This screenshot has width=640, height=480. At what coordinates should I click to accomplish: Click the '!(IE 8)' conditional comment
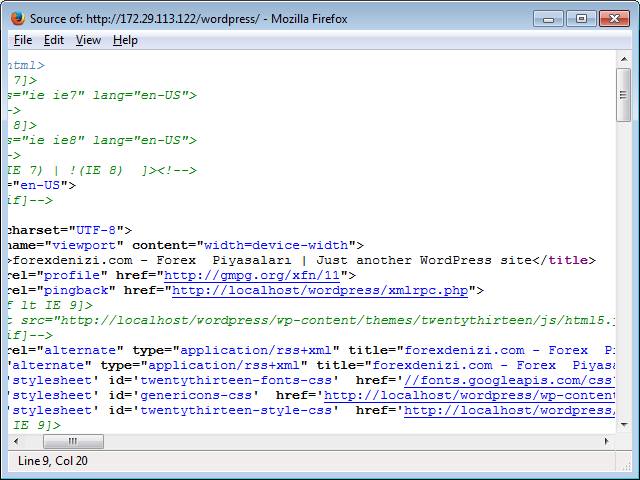(x=96, y=170)
